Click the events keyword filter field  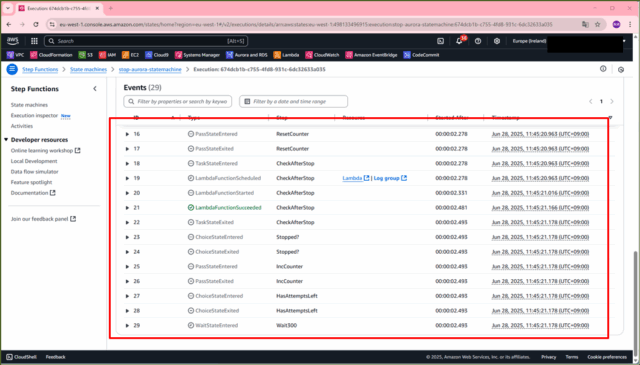(x=178, y=101)
